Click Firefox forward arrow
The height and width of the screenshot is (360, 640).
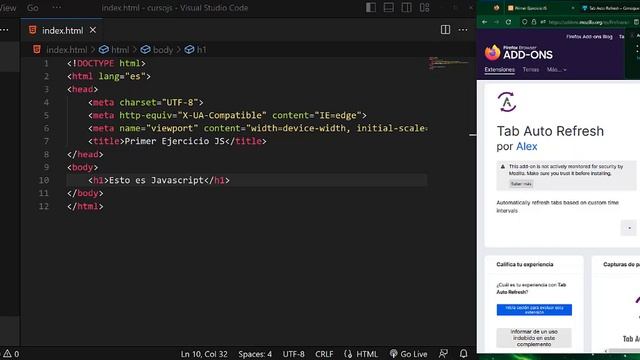pyautogui.click(x=496, y=22)
